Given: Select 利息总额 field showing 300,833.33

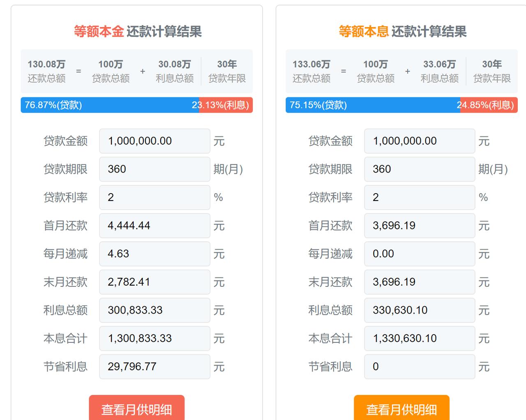Looking at the screenshot, I should (x=155, y=310).
